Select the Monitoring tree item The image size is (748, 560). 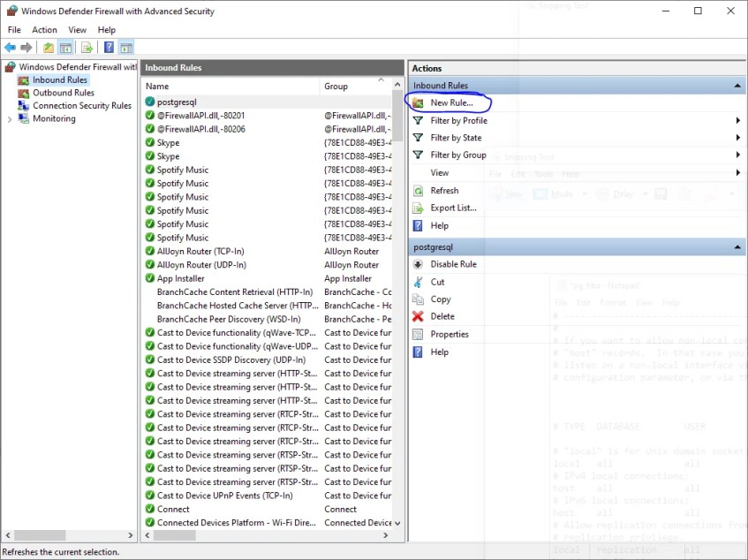click(54, 118)
